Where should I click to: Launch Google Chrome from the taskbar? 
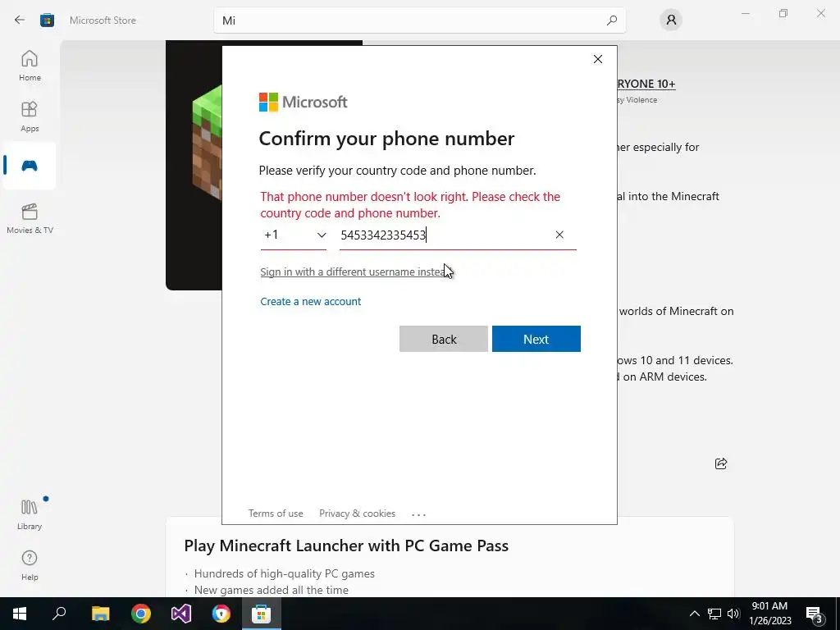click(x=141, y=614)
